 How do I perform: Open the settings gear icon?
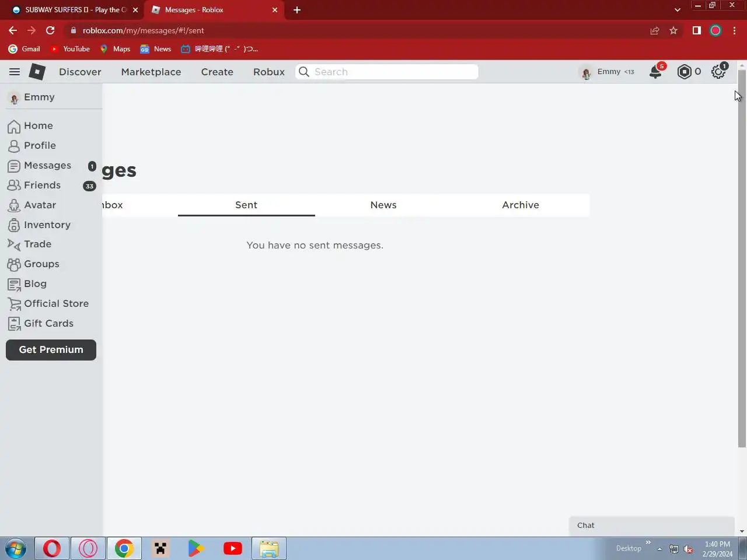pyautogui.click(x=718, y=72)
